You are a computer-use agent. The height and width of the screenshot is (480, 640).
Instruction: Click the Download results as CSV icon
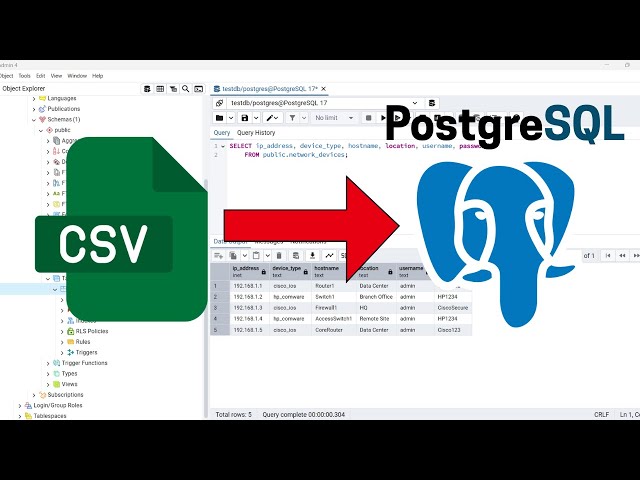tap(312, 256)
